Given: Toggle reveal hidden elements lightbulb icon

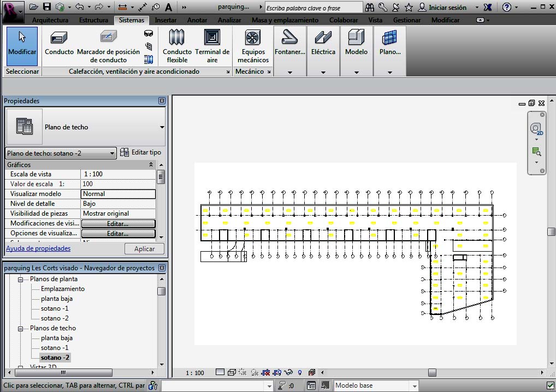Looking at the screenshot, I should pos(300,373).
